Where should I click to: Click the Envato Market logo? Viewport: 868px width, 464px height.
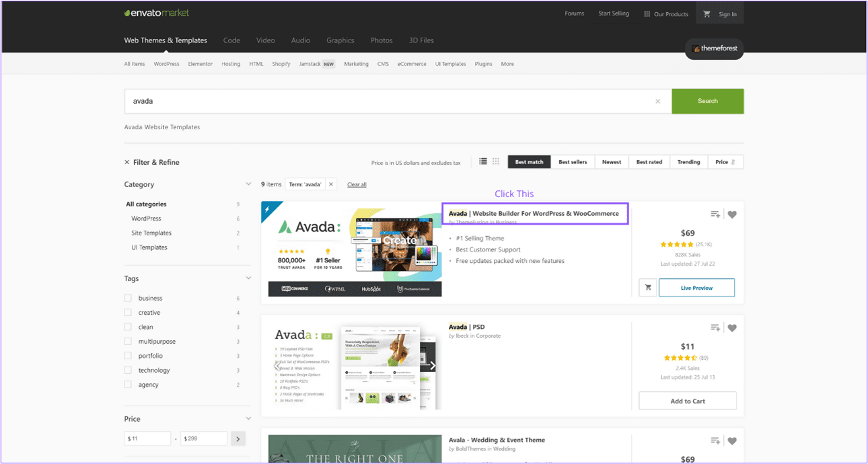tap(157, 13)
